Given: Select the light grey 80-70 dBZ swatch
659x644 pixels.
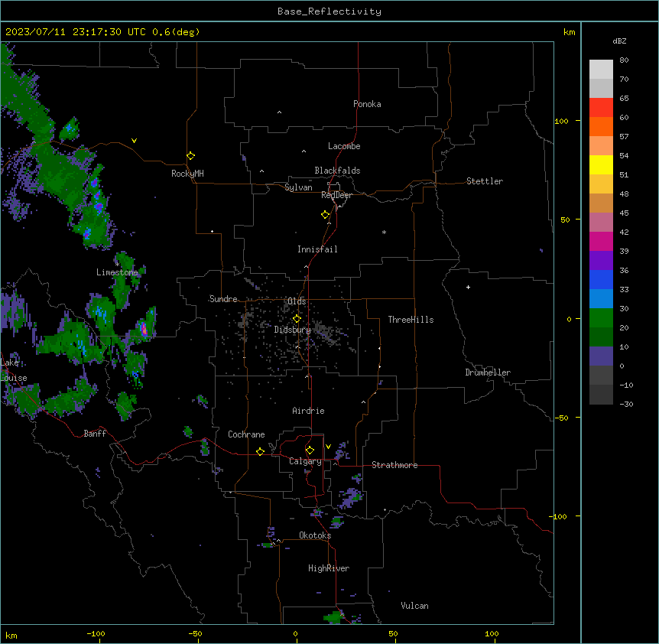Looking at the screenshot, I should coord(601,70).
